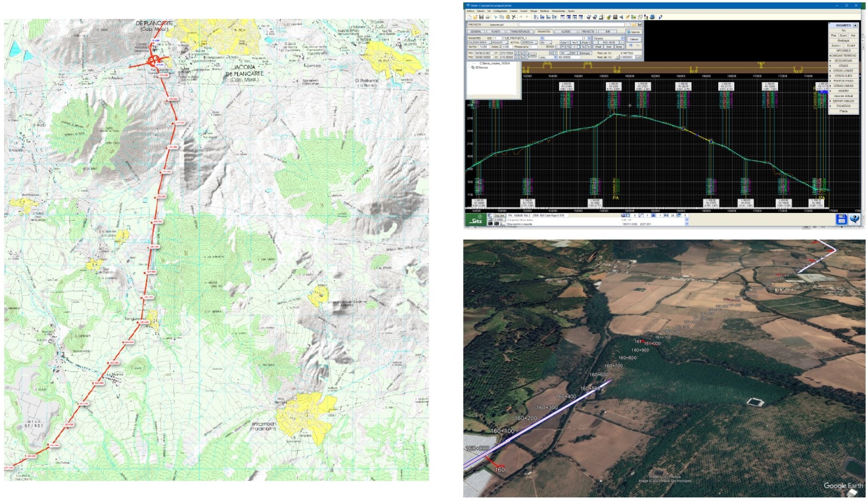Click the Save floppy icon in toolbar
This screenshot has width=868, height=501.
pos(481,17)
